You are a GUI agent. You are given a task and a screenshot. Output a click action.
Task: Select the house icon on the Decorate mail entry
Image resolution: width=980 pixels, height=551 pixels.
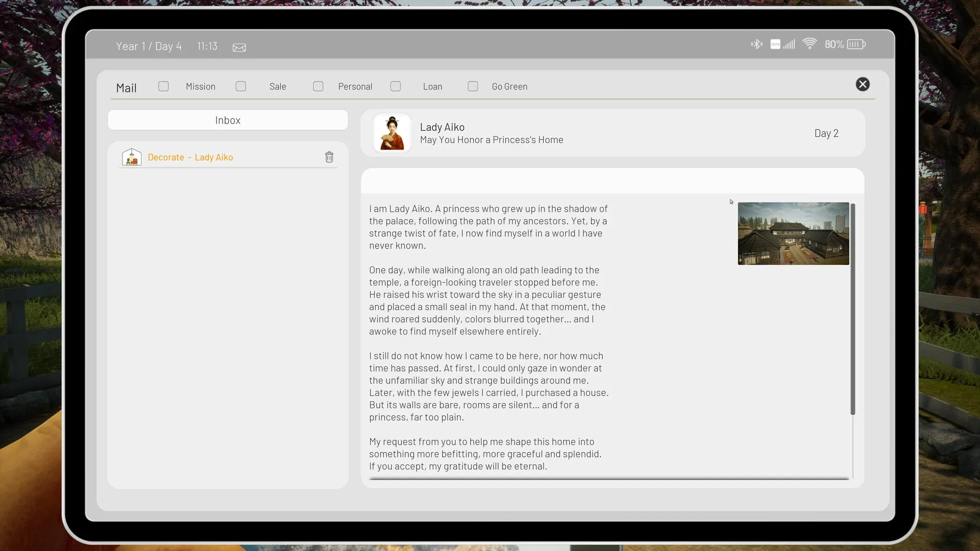(131, 157)
